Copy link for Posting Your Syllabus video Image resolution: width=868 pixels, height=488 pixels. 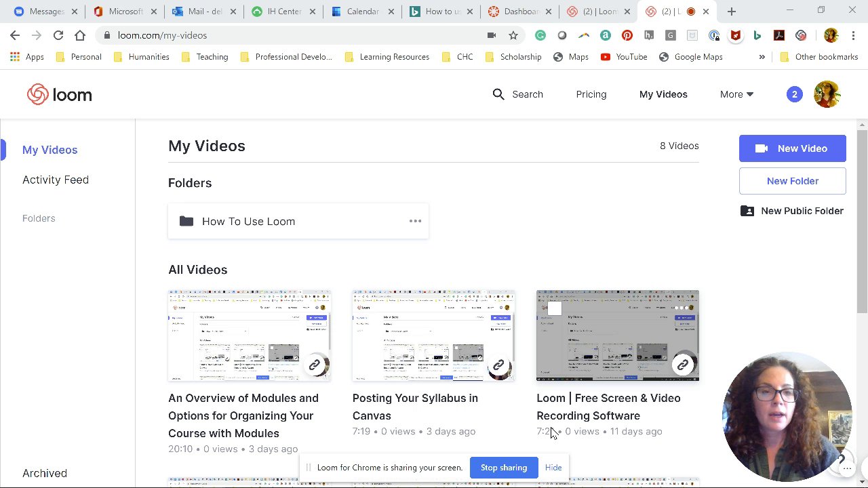(x=498, y=365)
